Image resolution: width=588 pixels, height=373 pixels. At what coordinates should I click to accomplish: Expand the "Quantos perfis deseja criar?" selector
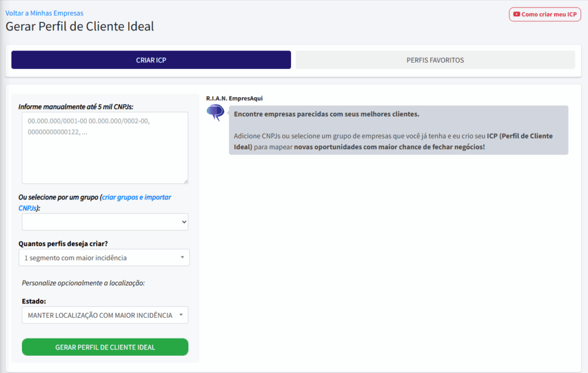click(x=105, y=257)
